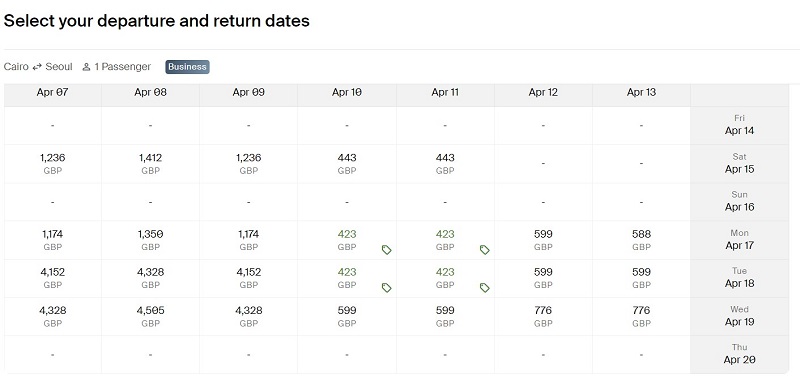Choose the Sat Apr 15 return row header
The image size is (800, 383).
[739, 164]
